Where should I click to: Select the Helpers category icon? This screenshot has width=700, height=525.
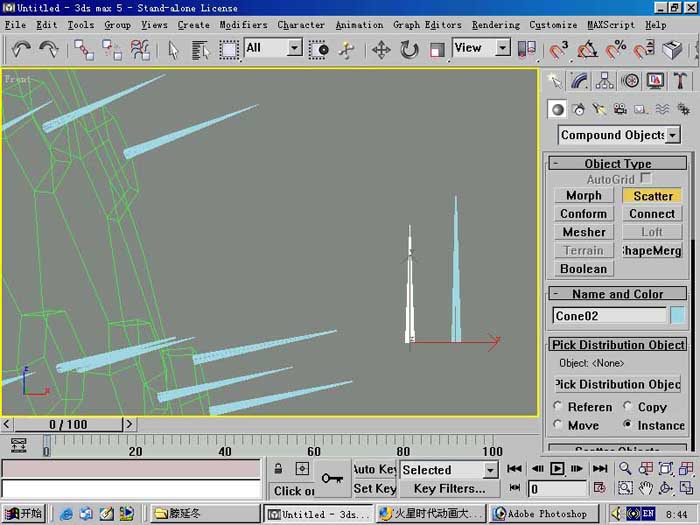point(641,109)
